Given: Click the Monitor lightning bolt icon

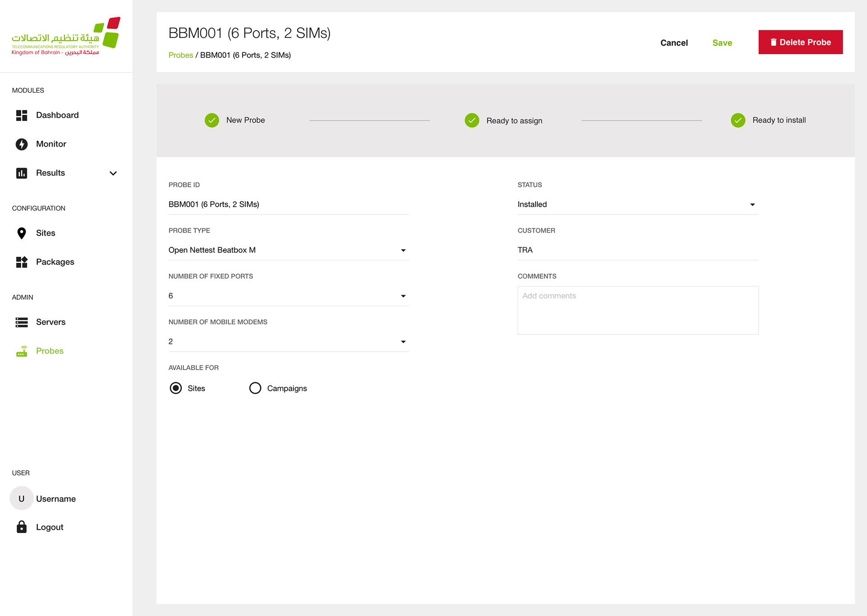Looking at the screenshot, I should (x=21, y=144).
